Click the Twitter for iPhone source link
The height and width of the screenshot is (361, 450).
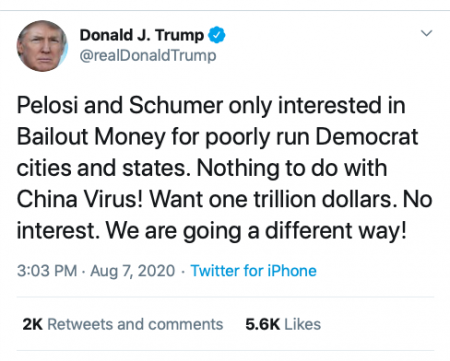tap(253, 270)
